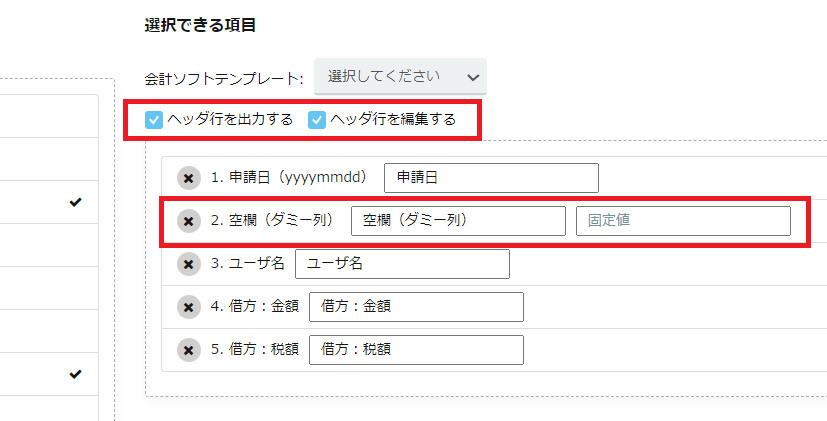Click the 申請日 header name field

coord(492,178)
